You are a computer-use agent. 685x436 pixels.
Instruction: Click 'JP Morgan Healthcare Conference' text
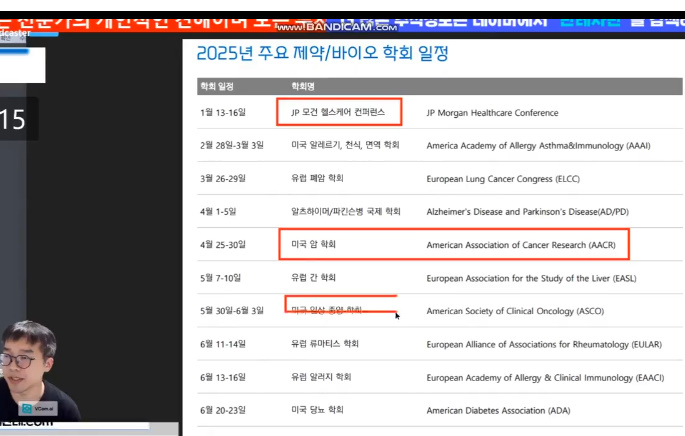492,113
